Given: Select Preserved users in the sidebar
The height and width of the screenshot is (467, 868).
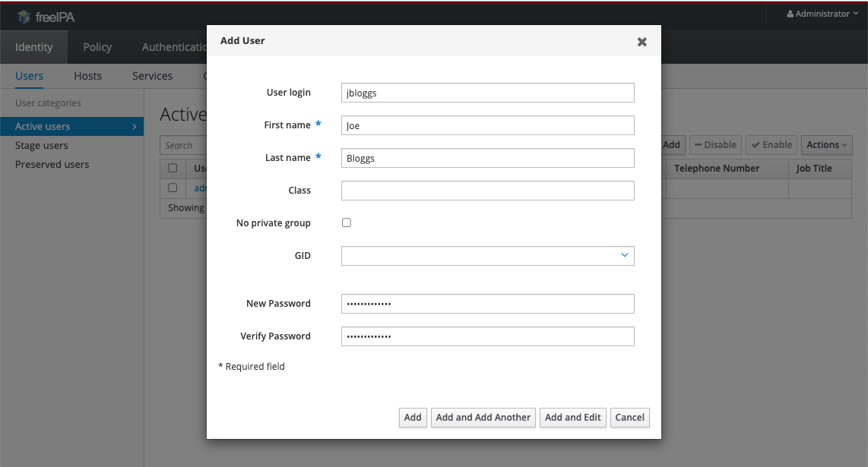Looking at the screenshot, I should pyautogui.click(x=51, y=164).
